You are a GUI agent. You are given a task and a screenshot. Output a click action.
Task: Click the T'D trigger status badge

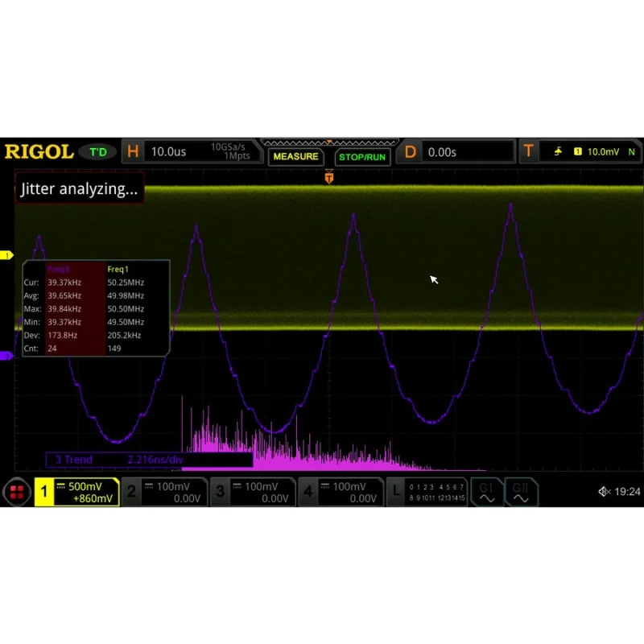(x=98, y=152)
